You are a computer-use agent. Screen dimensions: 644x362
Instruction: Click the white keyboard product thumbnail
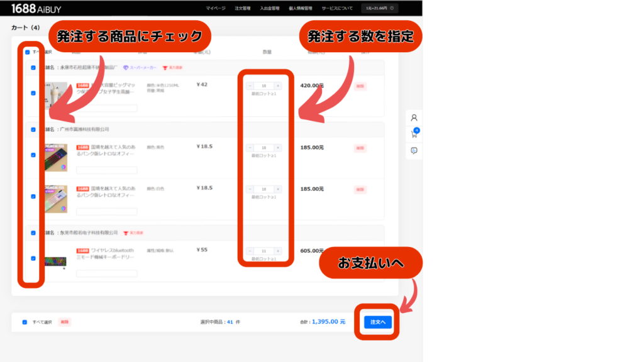click(x=55, y=196)
